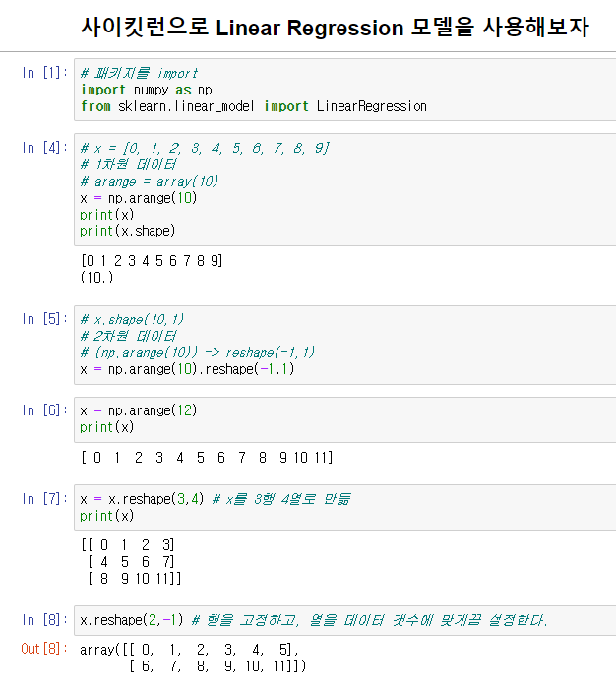This screenshot has height=692, width=616.
Task: Click the 'np.arange(10).reshape(-1,1)' code line
Action: [187, 369]
